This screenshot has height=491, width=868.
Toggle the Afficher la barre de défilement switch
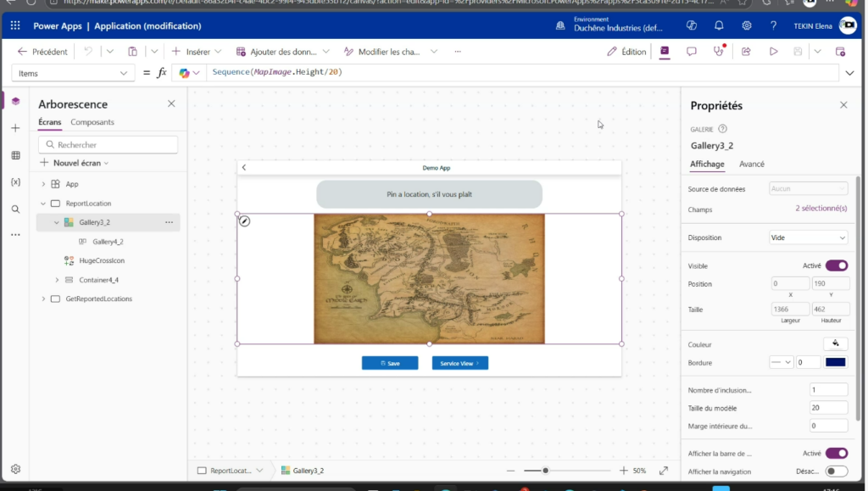[836, 453]
